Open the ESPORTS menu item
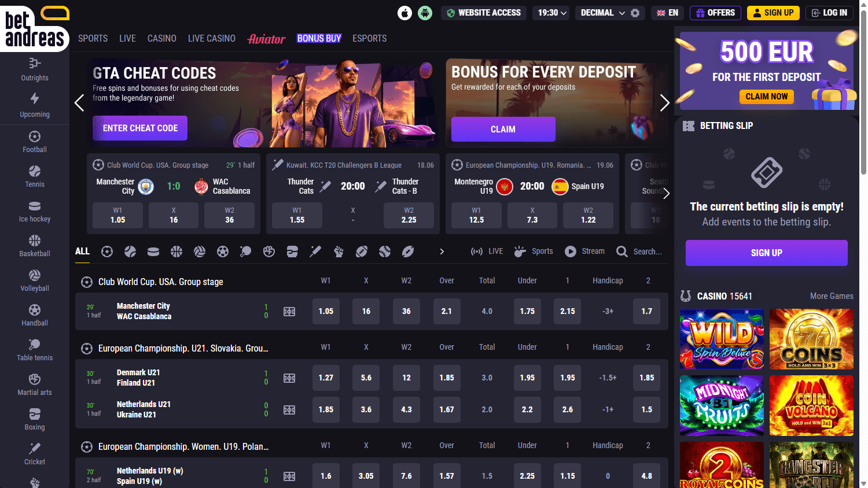 (369, 38)
